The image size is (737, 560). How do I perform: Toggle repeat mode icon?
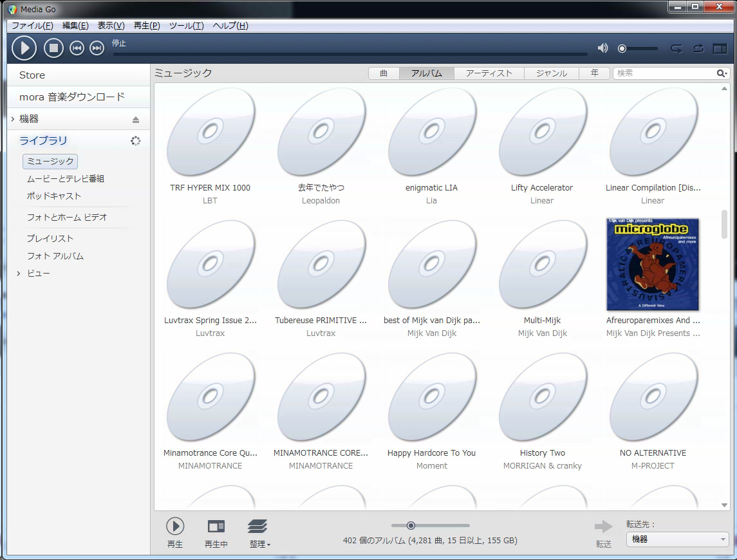(x=676, y=48)
